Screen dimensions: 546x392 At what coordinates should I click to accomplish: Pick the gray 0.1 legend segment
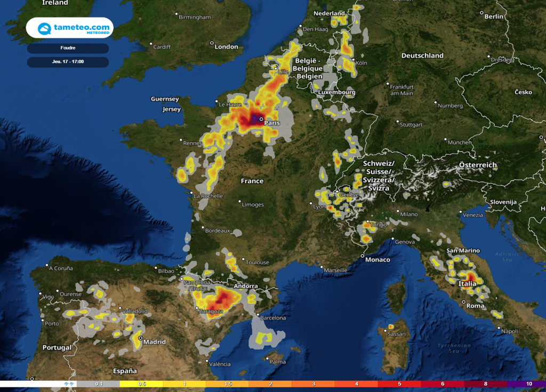[98, 384]
